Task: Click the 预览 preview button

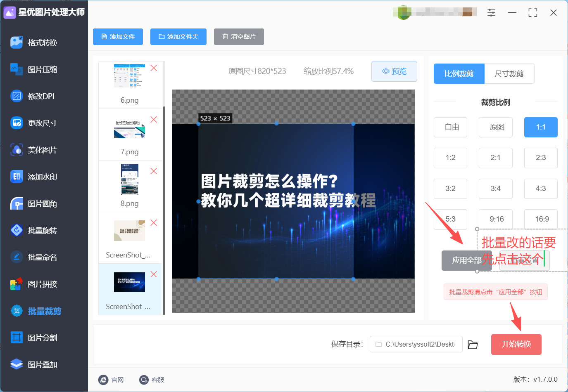Action: [394, 71]
